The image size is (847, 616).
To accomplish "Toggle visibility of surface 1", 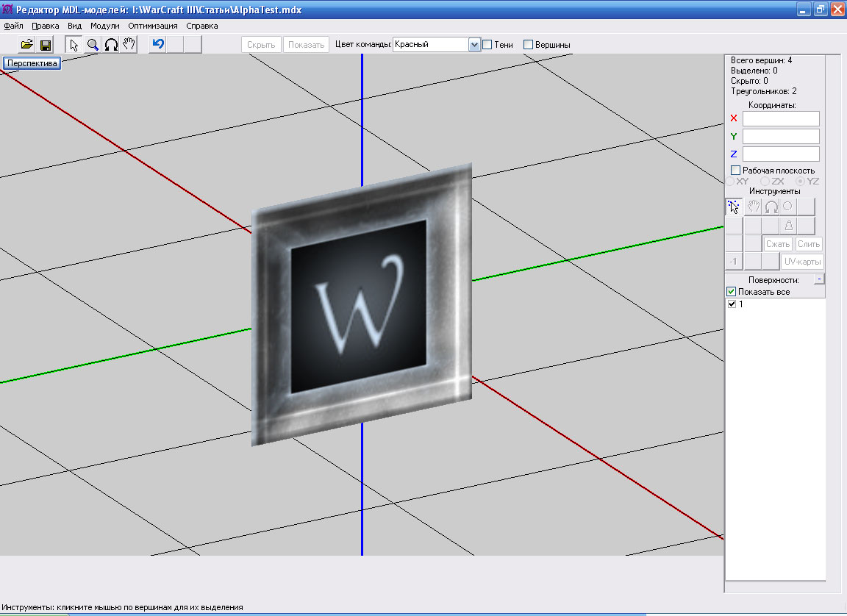I will click(732, 304).
